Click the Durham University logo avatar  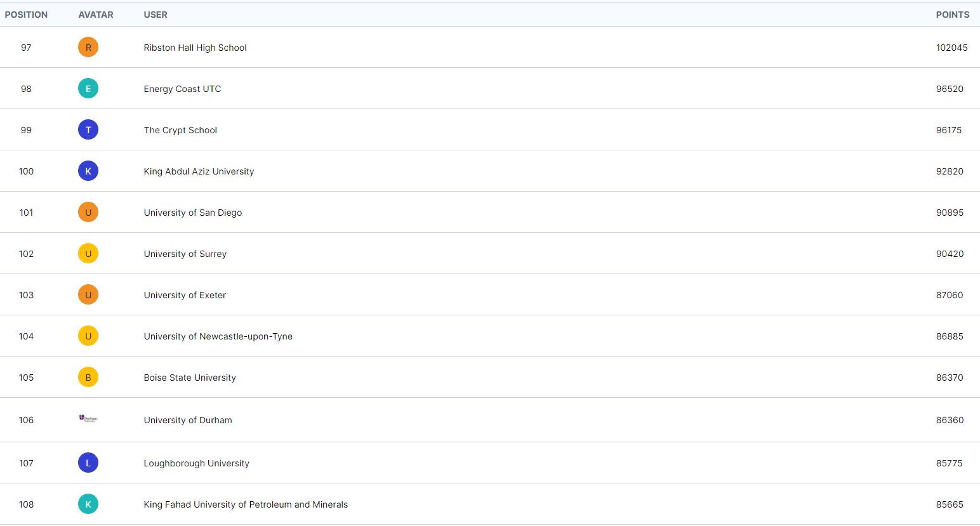click(x=88, y=419)
